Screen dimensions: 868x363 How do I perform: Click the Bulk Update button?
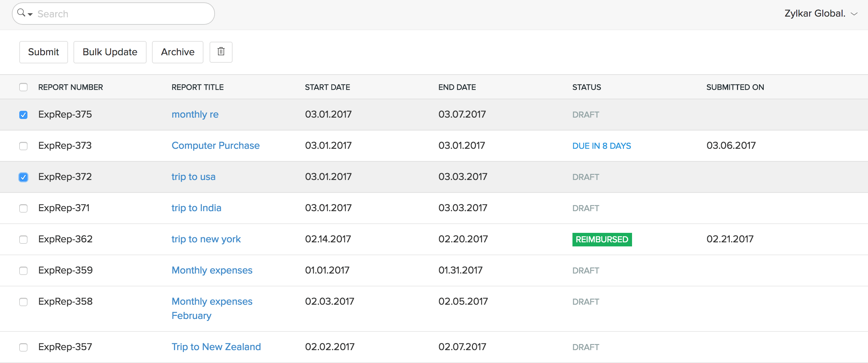point(110,52)
